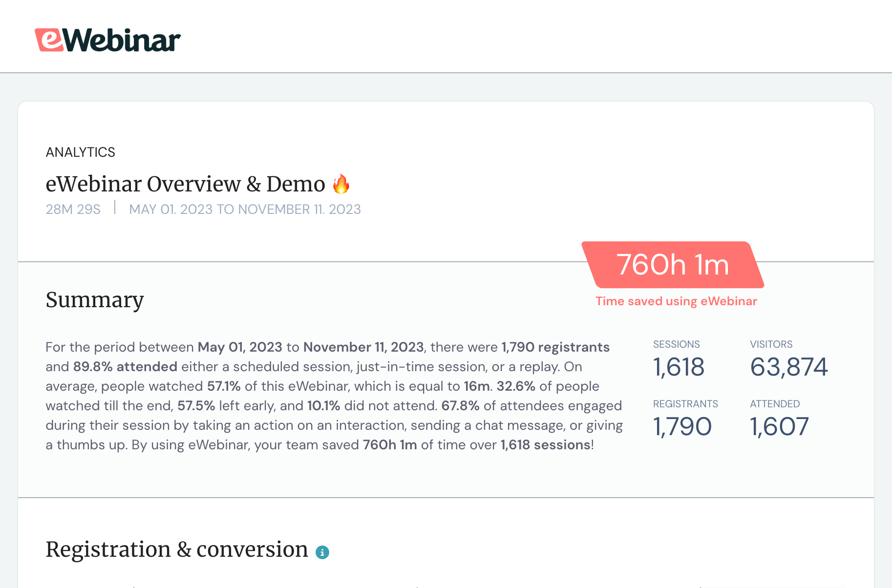This screenshot has width=892, height=588.
Task: Expand the webinar title eWebinar Overview & Demo
Action: coord(185,184)
